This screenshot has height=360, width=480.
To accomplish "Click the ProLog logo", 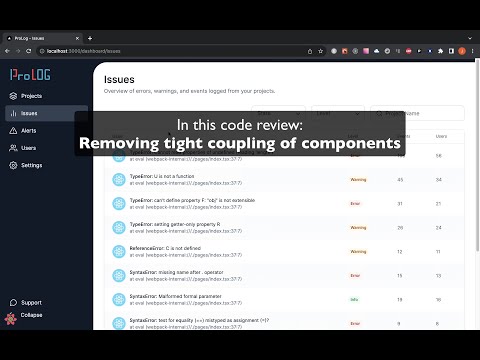I will (30, 74).
